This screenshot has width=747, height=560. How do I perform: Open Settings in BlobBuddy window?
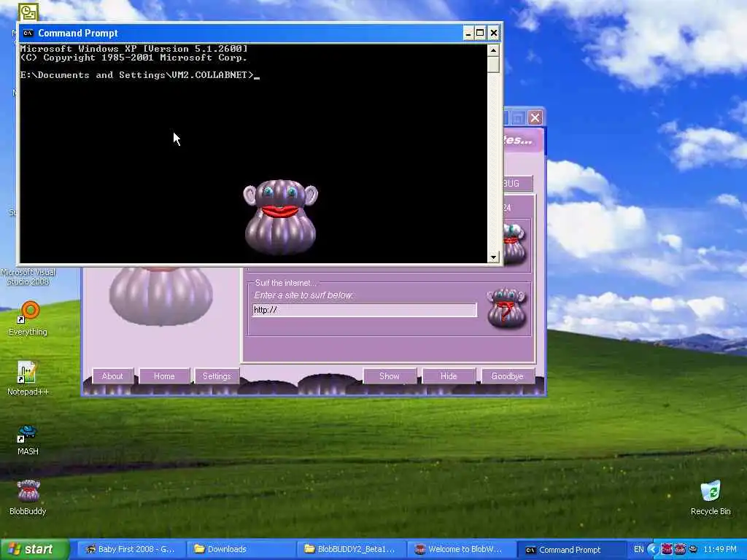tap(217, 376)
